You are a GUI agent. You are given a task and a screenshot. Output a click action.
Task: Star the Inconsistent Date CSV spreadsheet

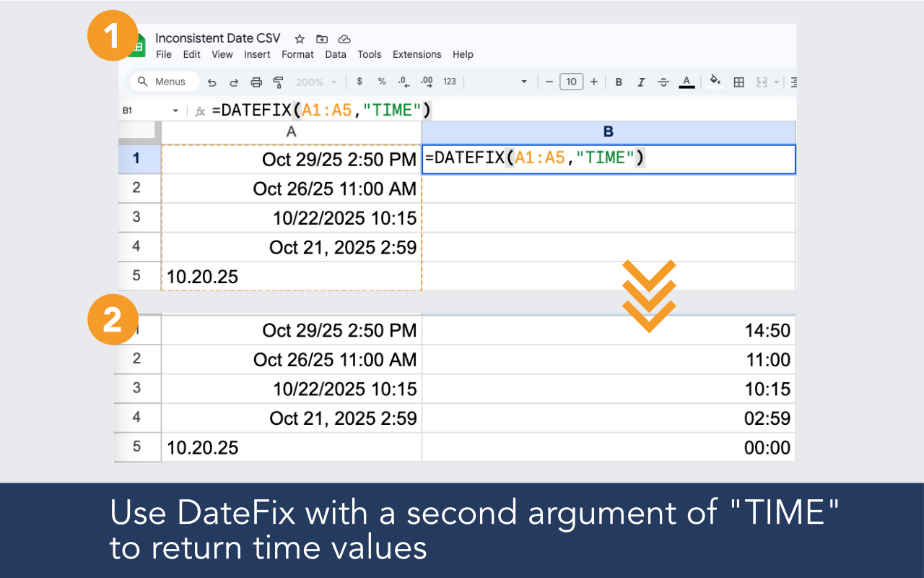point(299,39)
